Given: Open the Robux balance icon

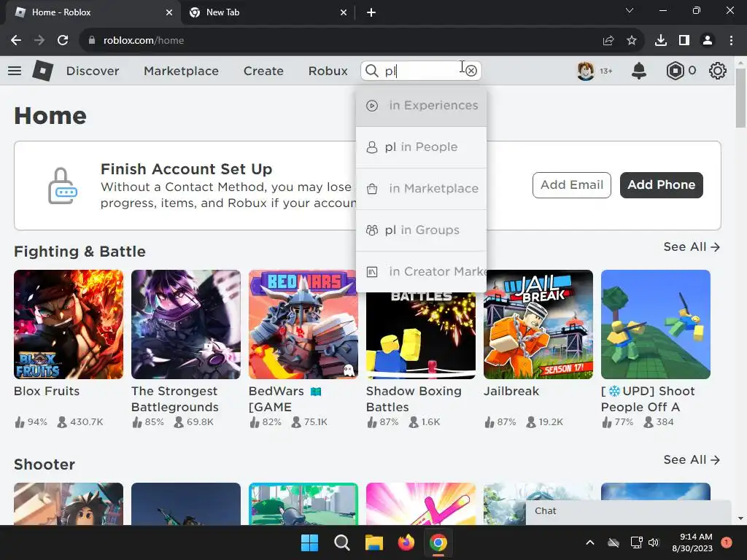Looking at the screenshot, I should point(675,71).
